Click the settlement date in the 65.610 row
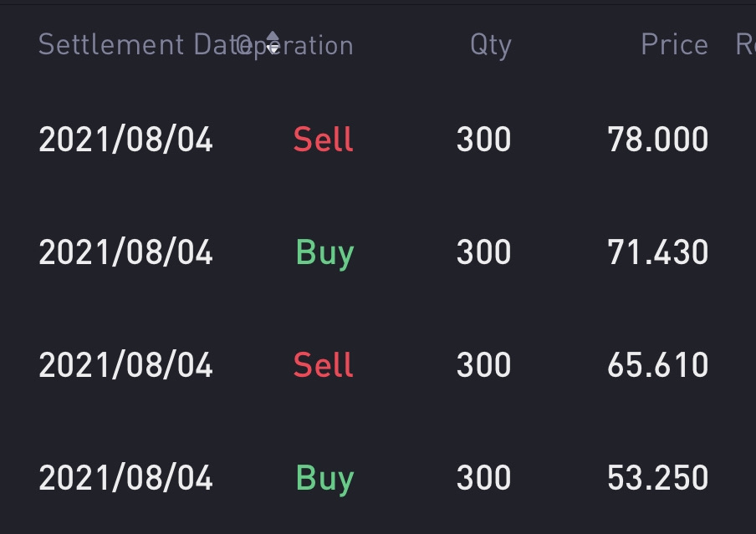The width and height of the screenshot is (756, 534). pos(125,365)
